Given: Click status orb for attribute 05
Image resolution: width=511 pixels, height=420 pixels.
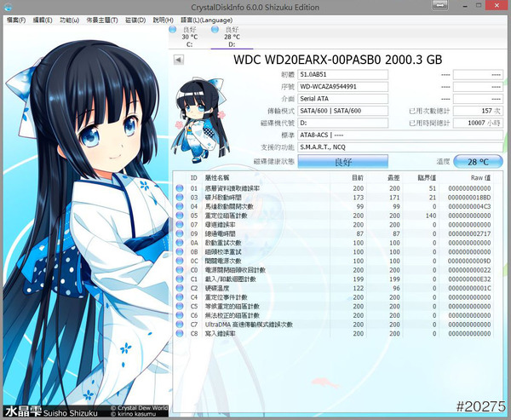Looking at the screenshot, I should pyautogui.click(x=178, y=215).
